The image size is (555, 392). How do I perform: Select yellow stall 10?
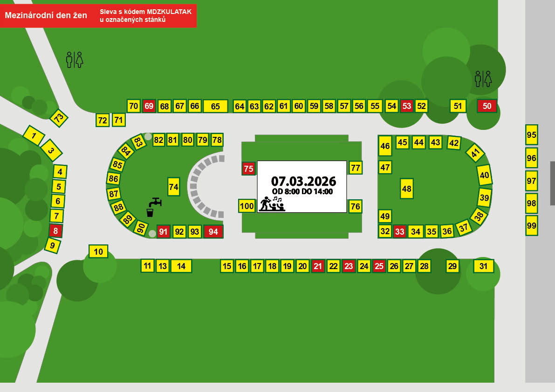98,252
